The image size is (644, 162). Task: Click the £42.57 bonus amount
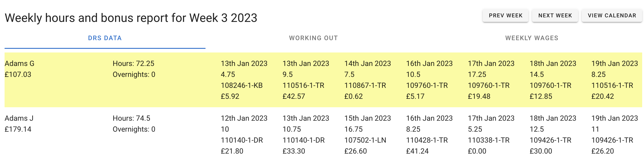tap(293, 97)
